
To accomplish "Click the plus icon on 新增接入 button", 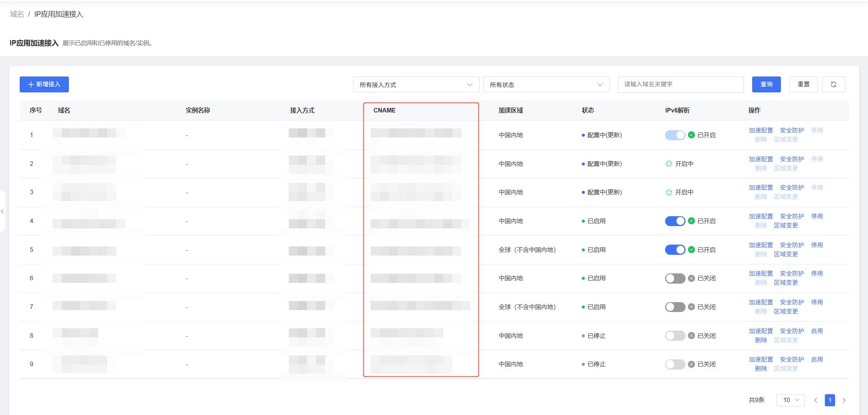I will click(x=31, y=84).
